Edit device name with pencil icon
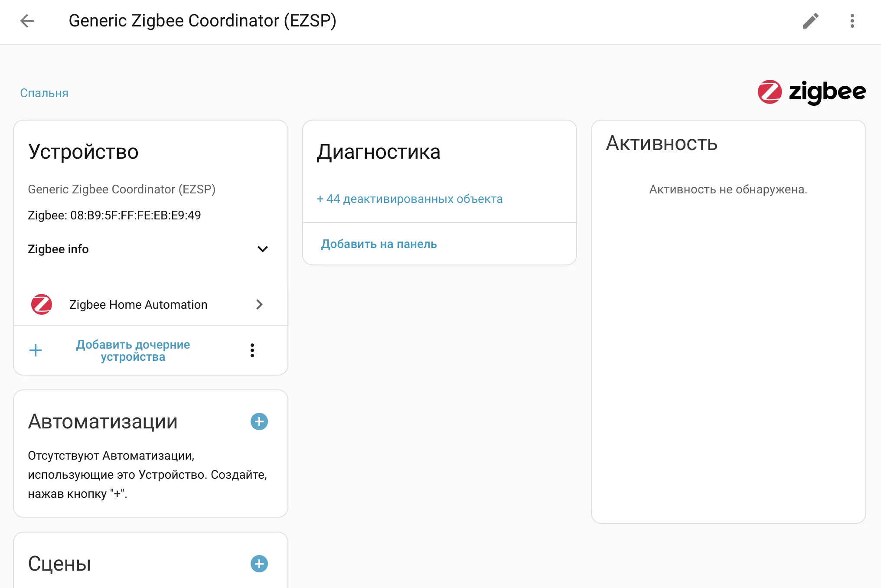Image resolution: width=881 pixels, height=588 pixels. click(x=810, y=21)
